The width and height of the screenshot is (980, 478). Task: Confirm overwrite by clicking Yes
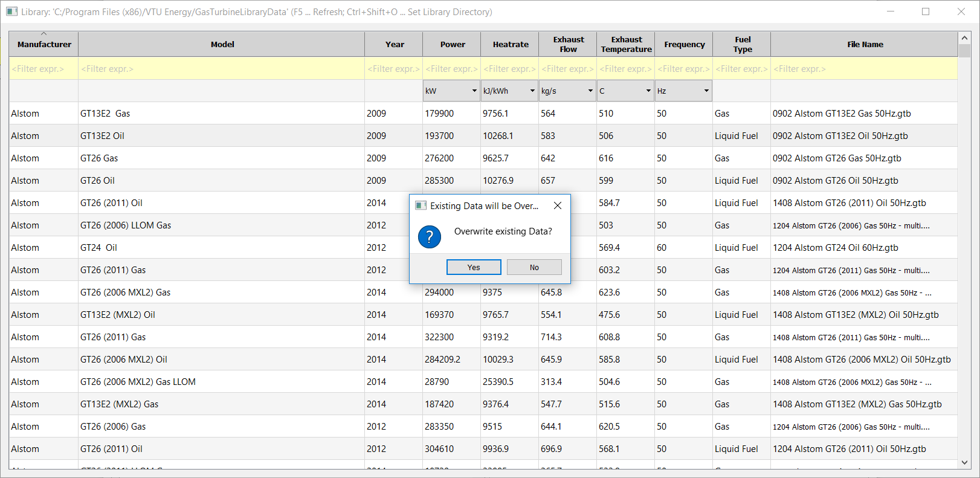point(474,267)
